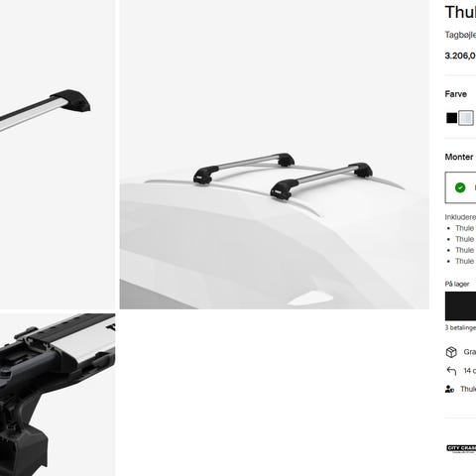This screenshot has width=476, height=476.
Task: Click the Gra free shipping text
Action: pos(470,352)
